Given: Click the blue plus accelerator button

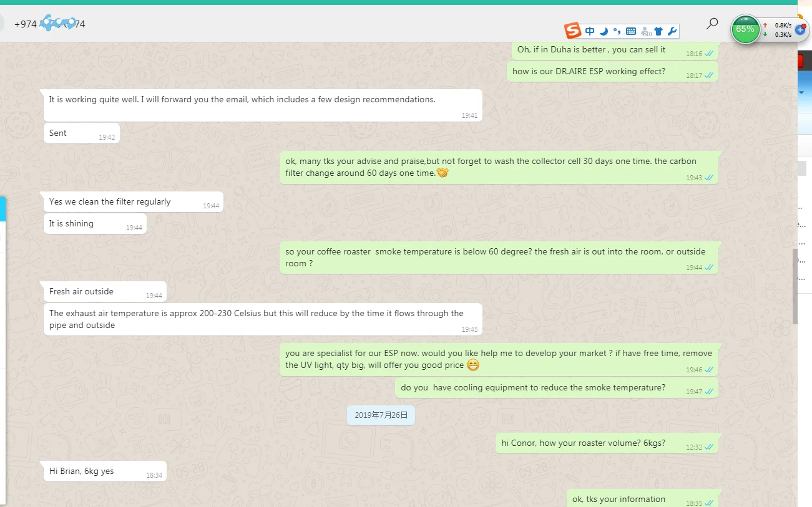Looking at the screenshot, I should pos(801,30).
